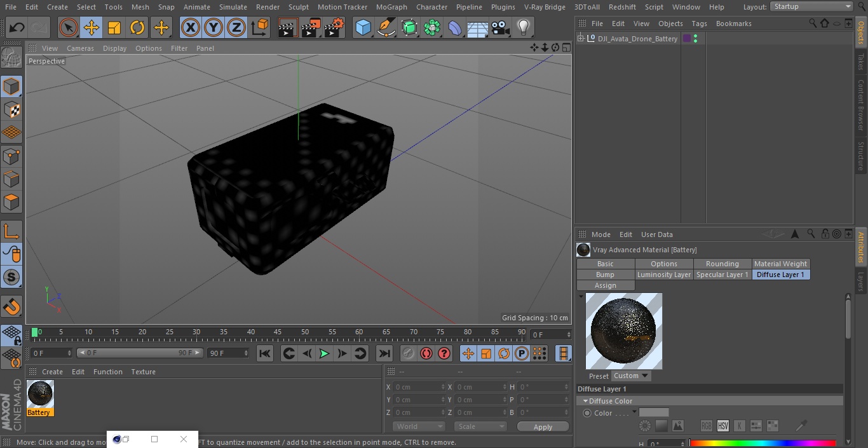Open the Sculpt menu

tap(298, 7)
